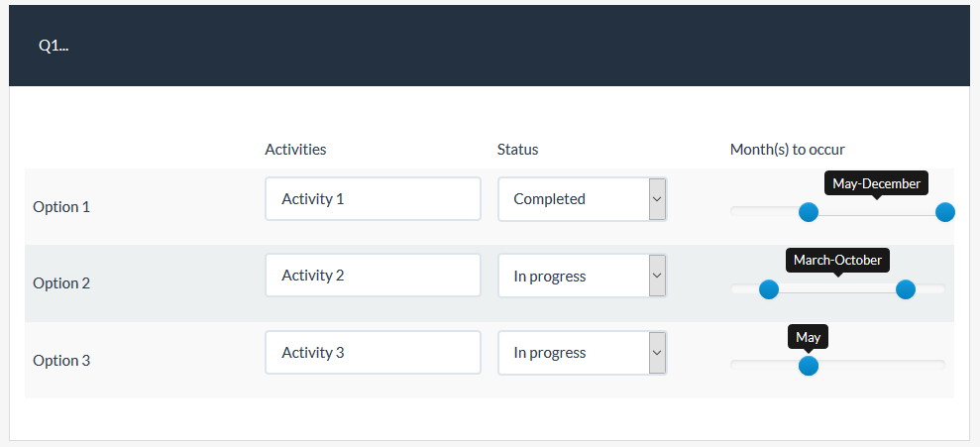Click the Month(s) to occur column heading
The height and width of the screenshot is (447, 980).
point(787,150)
